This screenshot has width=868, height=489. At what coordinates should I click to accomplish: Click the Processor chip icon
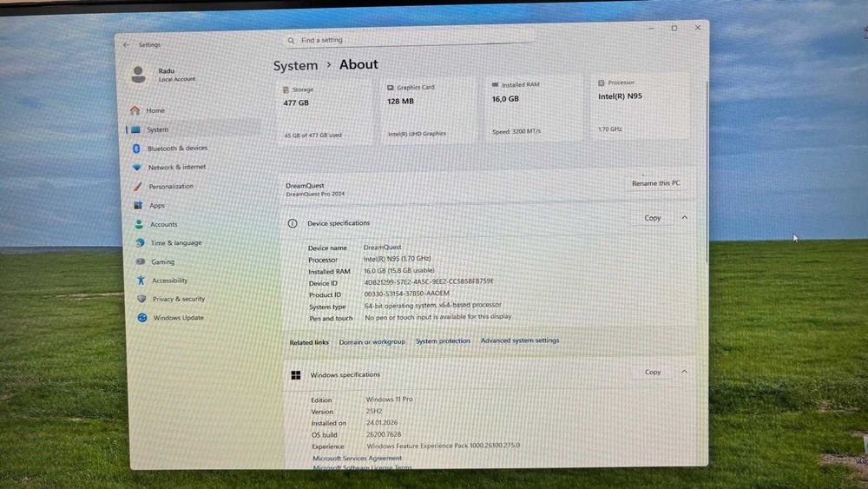(x=602, y=83)
